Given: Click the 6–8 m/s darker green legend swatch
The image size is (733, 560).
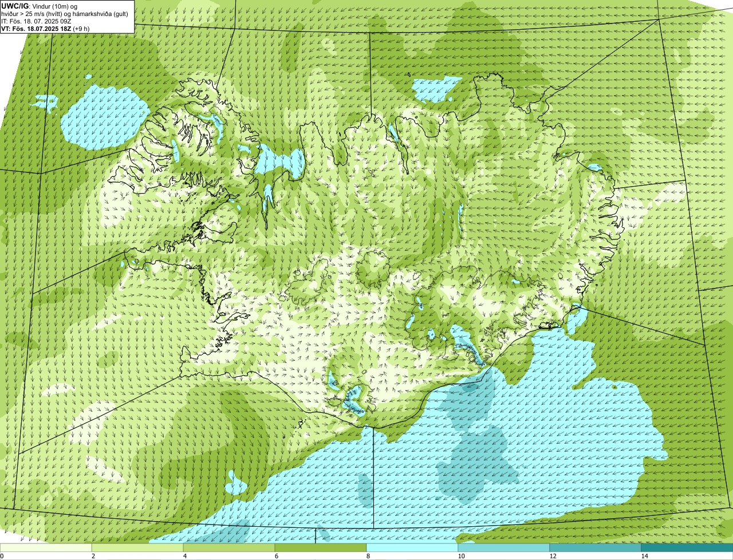Looking at the screenshot, I should point(321,547).
